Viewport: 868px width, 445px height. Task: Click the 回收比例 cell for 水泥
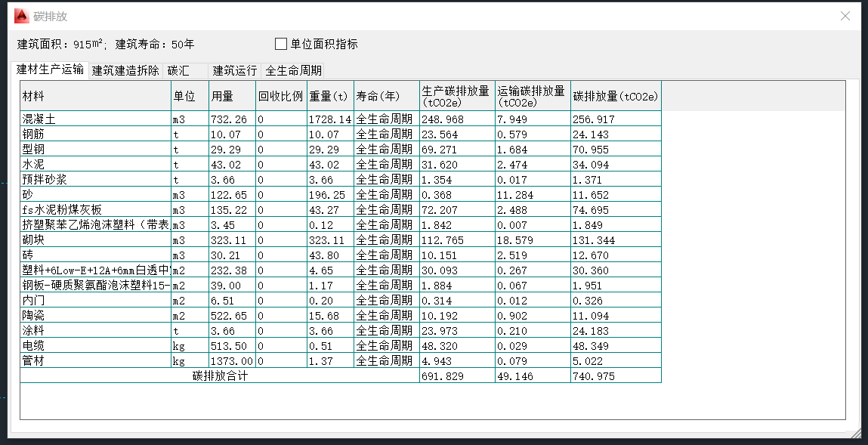pyautogui.click(x=280, y=165)
